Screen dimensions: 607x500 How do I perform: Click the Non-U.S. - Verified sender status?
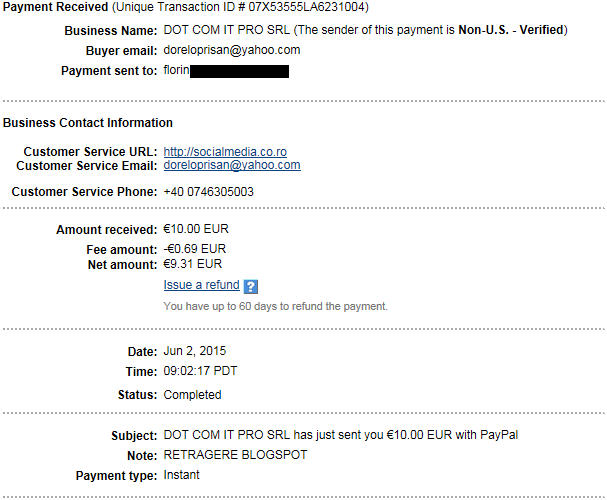(514, 31)
